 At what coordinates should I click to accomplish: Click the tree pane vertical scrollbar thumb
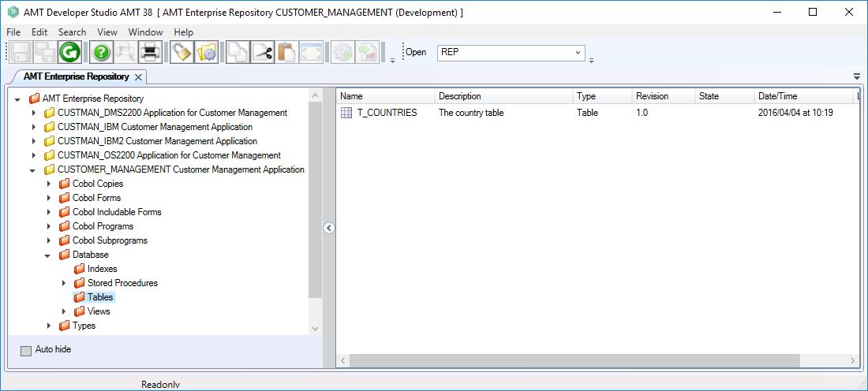click(315, 200)
